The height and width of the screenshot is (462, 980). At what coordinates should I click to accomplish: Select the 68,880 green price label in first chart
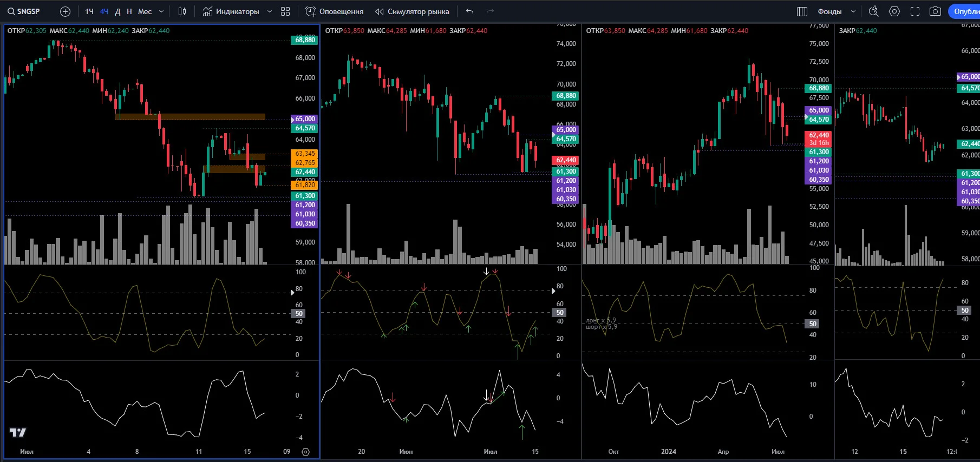[305, 40]
